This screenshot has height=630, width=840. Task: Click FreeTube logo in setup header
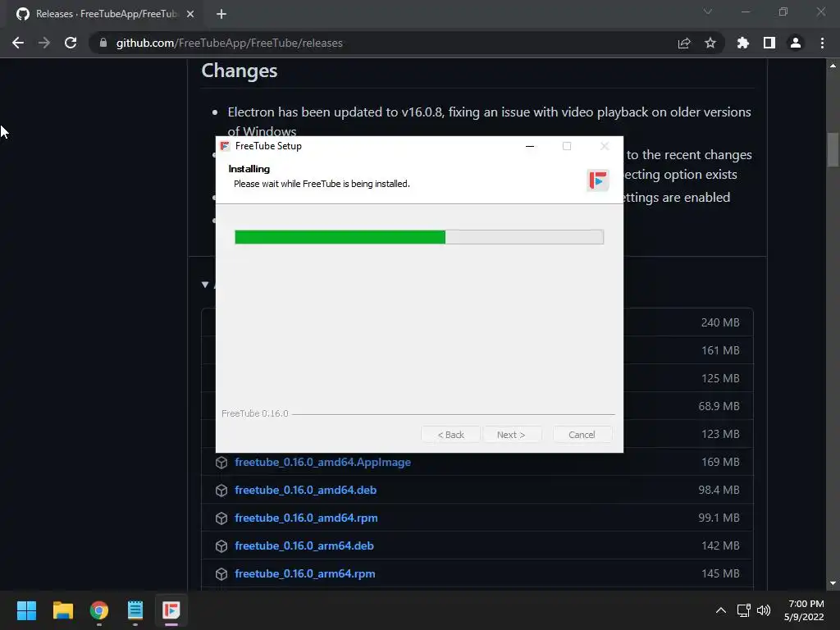598,180
